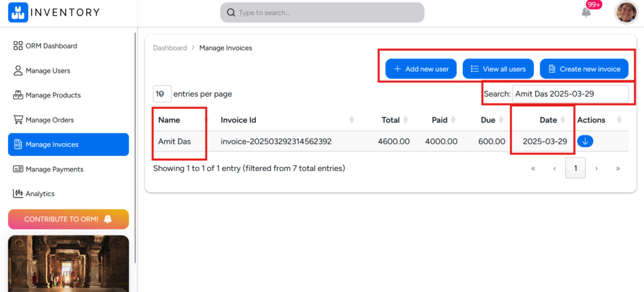Viewport: 644px width, 292px height.
Task: Sort table by Invoice Id column
Action: (x=286, y=120)
